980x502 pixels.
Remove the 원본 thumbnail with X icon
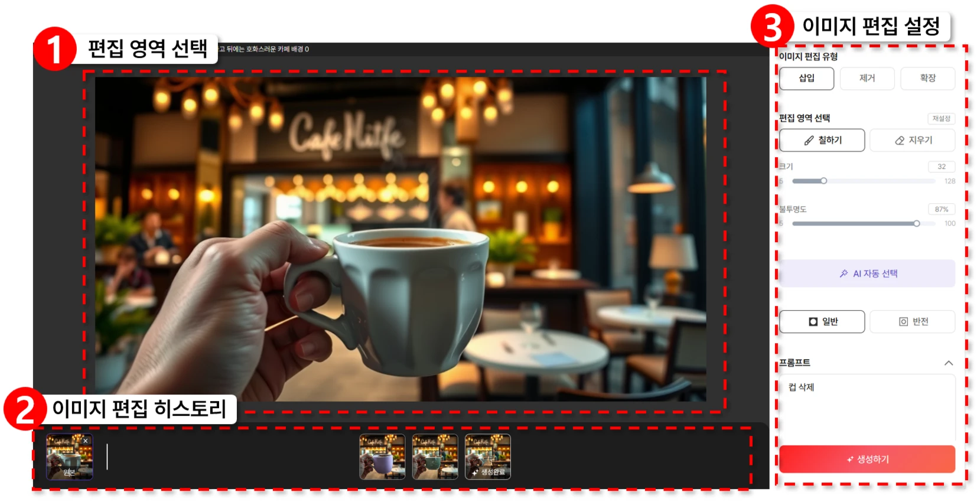click(86, 441)
